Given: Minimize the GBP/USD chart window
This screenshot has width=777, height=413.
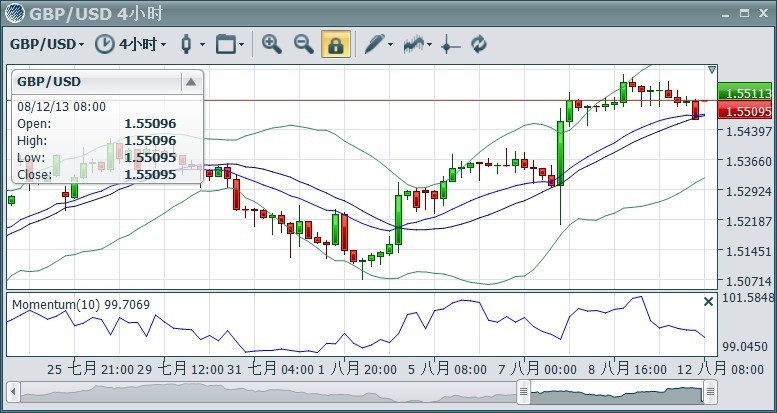Looking at the screenshot, I should (726, 14).
